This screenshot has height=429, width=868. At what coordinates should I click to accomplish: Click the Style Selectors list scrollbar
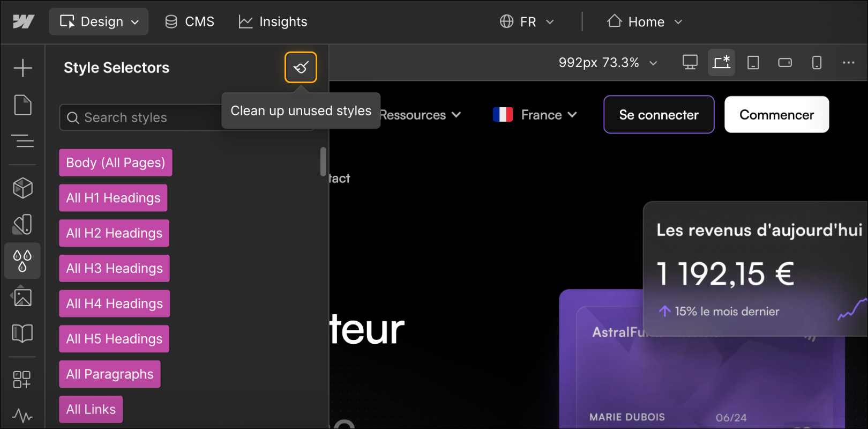[323, 161]
